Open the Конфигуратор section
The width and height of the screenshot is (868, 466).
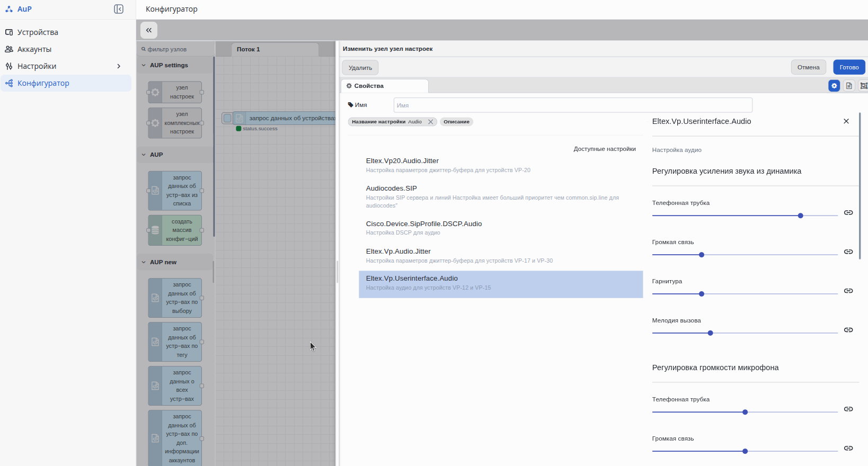(66, 83)
